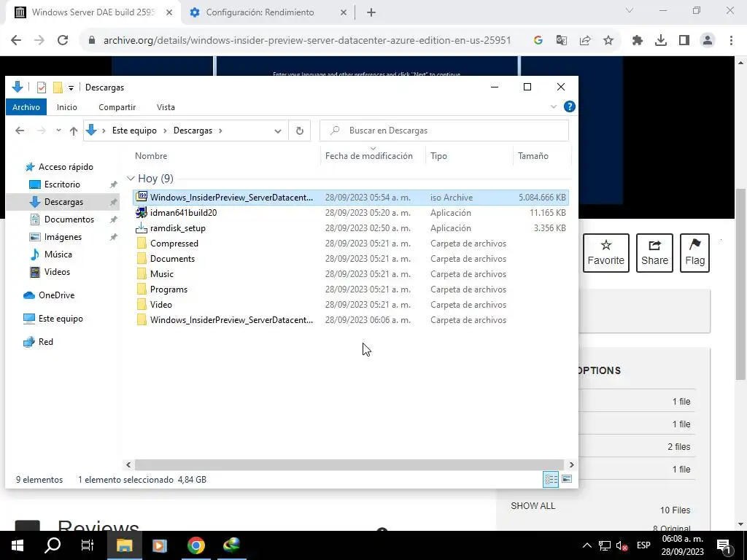Click the horizontal scrollbar right arrow
747x560 pixels.
tap(572, 464)
